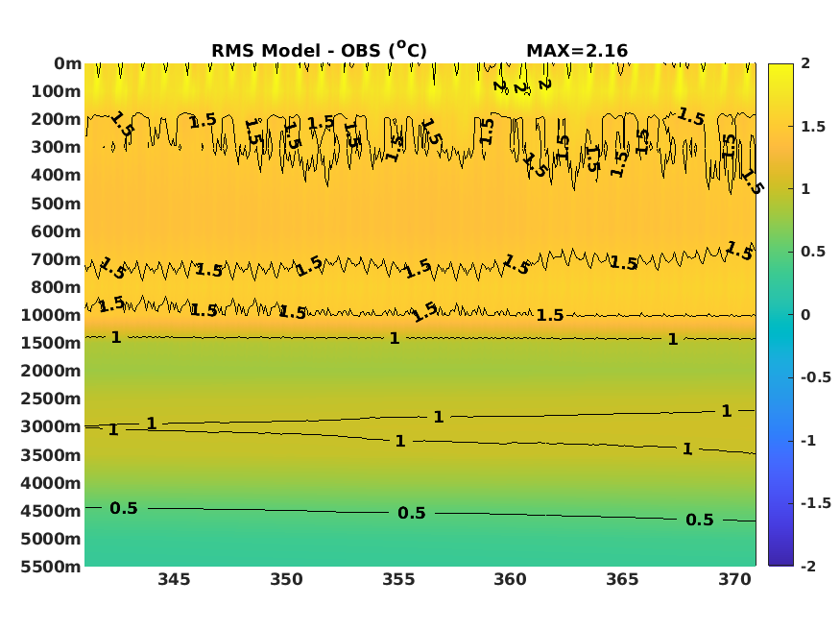This screenshot has width=840, height=630.
Task: Select the colorbar tick label '-2'
Action: tap(808, 567)
